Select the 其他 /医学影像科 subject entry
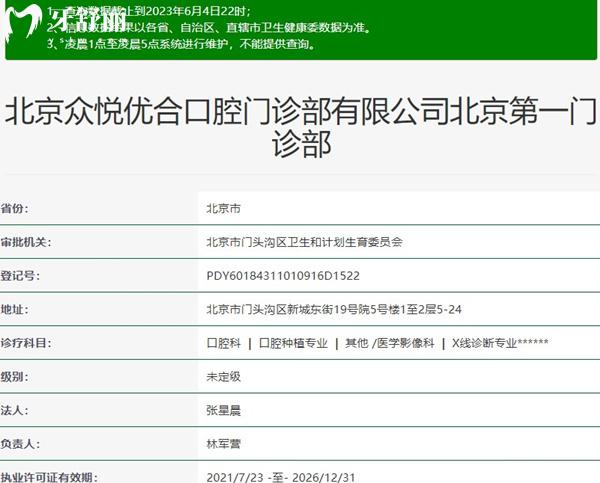 click(x=390, y=343)
